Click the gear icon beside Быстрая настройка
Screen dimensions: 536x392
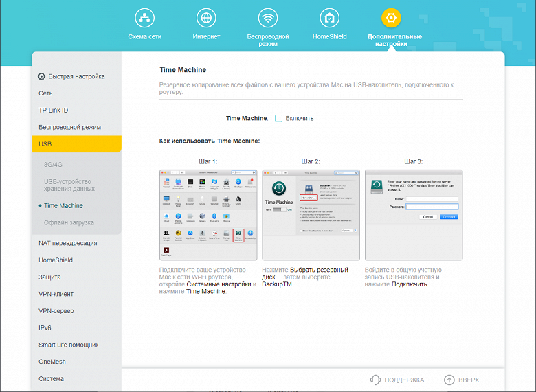pyautogui.click(x=41, y=76)
